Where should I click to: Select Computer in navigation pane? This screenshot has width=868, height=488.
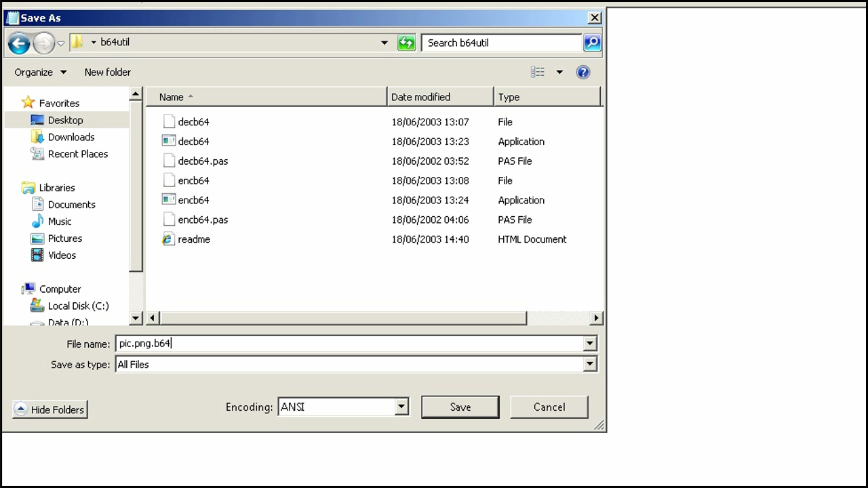[60, 289]
